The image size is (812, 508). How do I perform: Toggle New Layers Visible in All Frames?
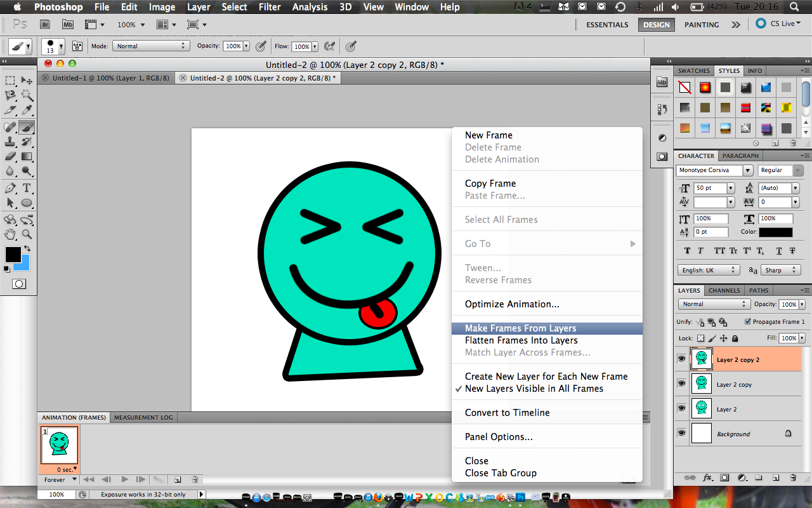(534, 389)
